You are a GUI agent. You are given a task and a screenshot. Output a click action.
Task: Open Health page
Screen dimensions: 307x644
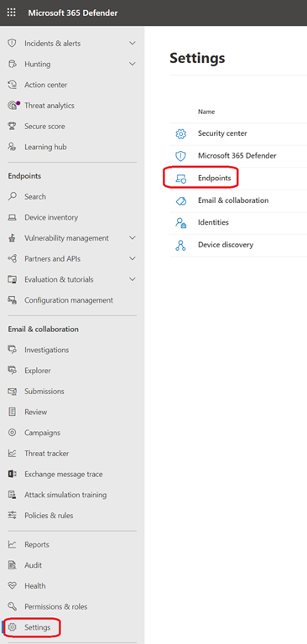click(x=35, y=586)
